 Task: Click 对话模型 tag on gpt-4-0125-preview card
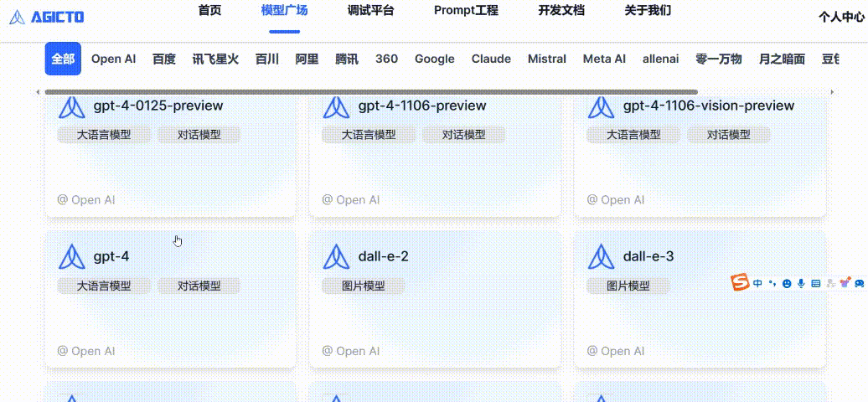(199, 135)
